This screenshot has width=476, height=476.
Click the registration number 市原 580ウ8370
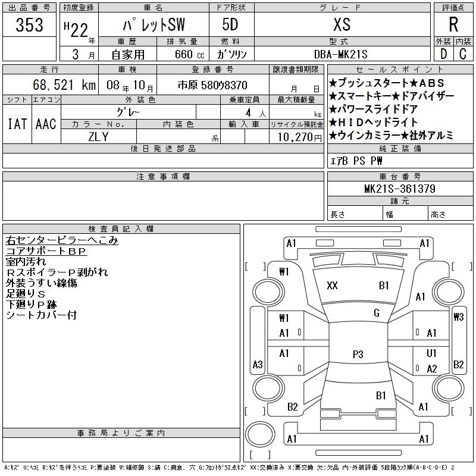coord(212,86)
